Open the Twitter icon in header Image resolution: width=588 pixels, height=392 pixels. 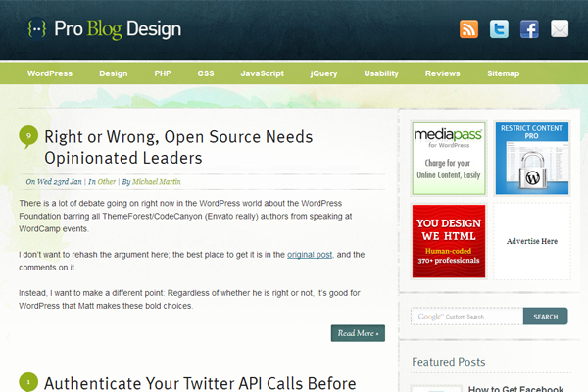pos(499,28)
